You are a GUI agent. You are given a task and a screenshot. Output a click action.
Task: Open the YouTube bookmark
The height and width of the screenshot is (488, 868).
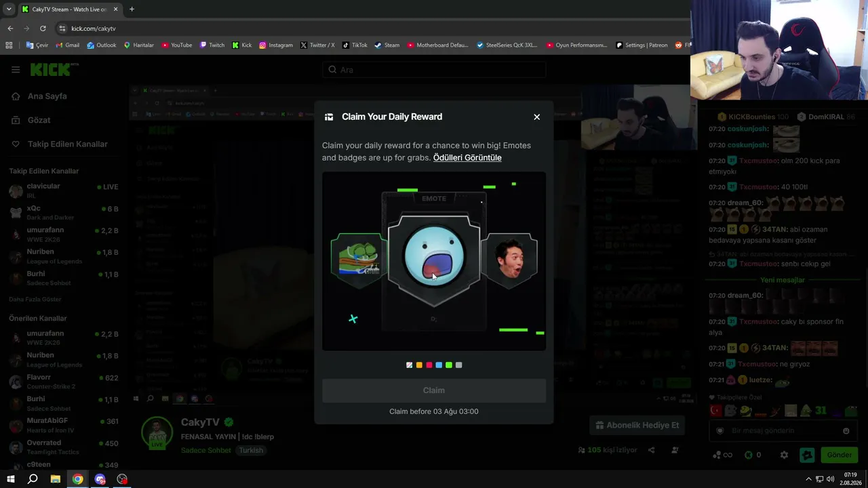[177, 45]
